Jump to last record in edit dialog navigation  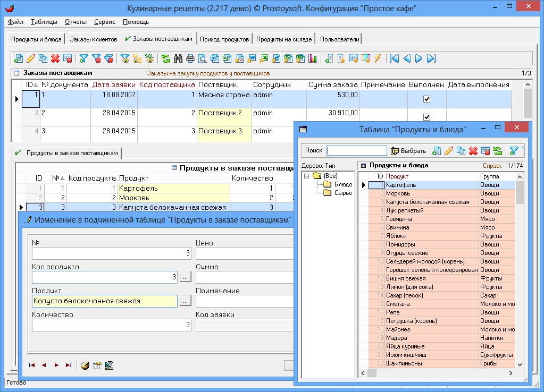(x=68, y=365)
